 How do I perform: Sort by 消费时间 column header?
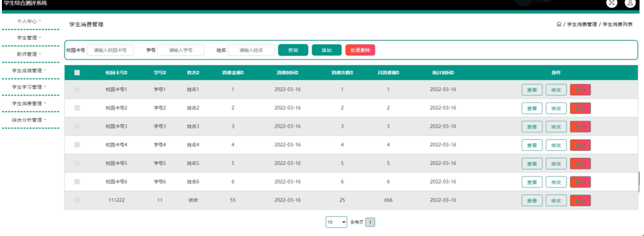288,73
